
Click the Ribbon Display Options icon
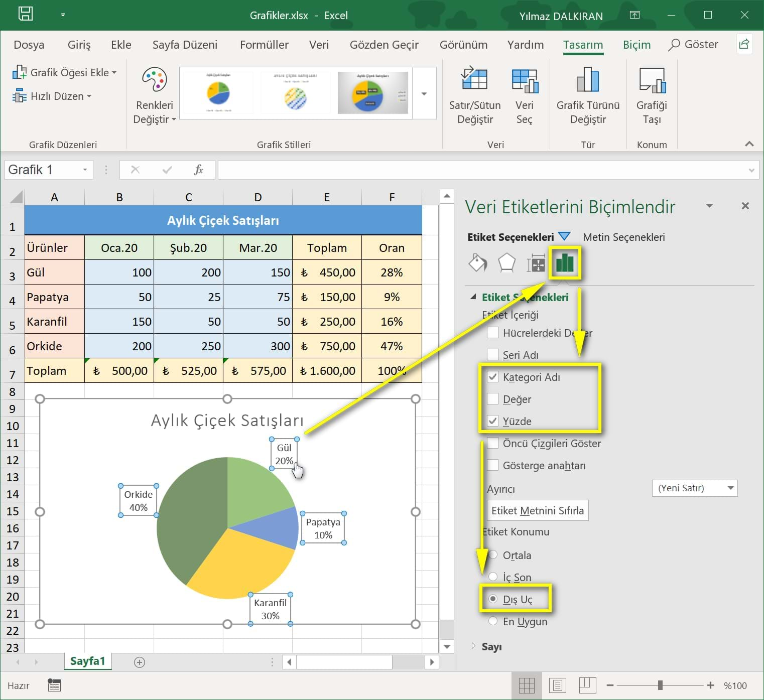tap(634, 15)
